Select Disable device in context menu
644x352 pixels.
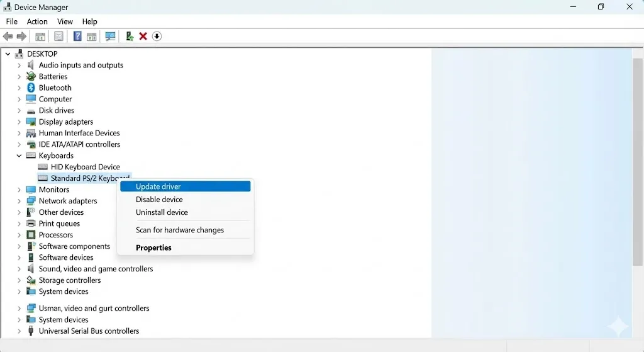pyautogui.click(x=159, y=200)
